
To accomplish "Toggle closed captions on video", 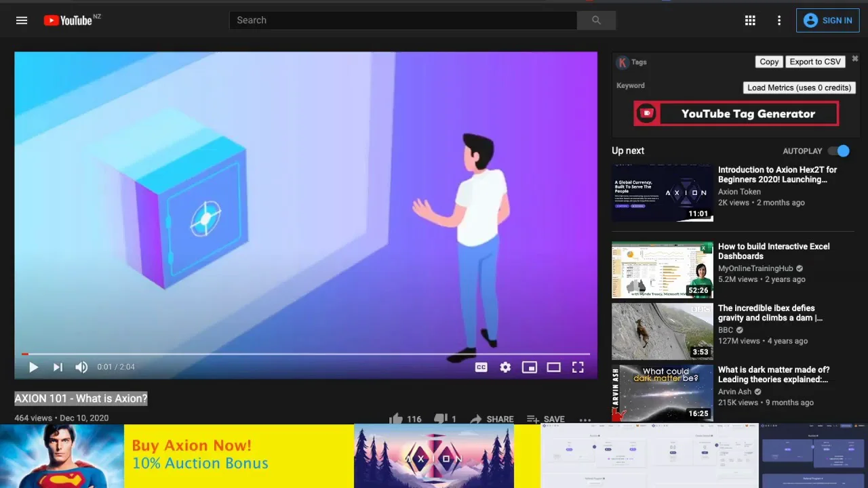I will click(x=481, y=367).
